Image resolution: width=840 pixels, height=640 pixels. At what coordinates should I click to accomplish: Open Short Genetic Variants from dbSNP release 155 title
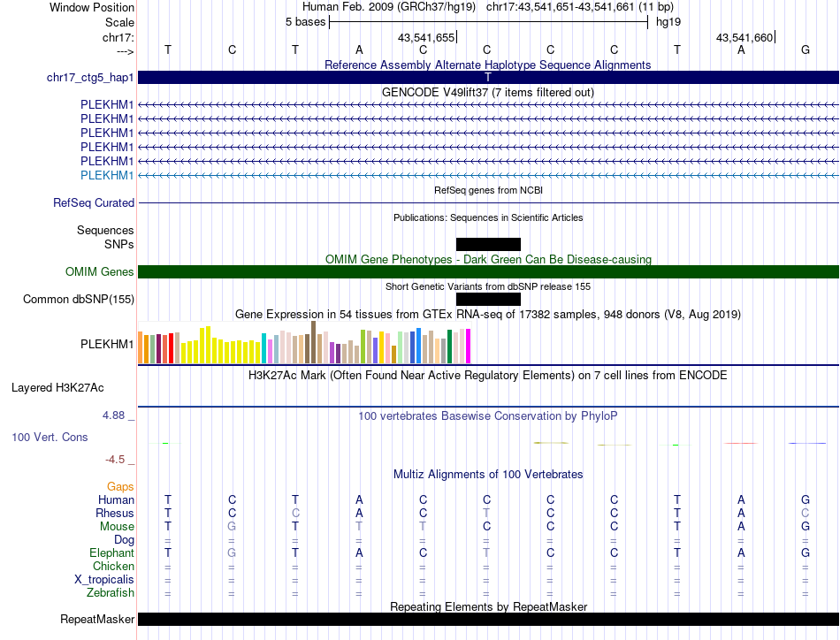tap(488, 286)
